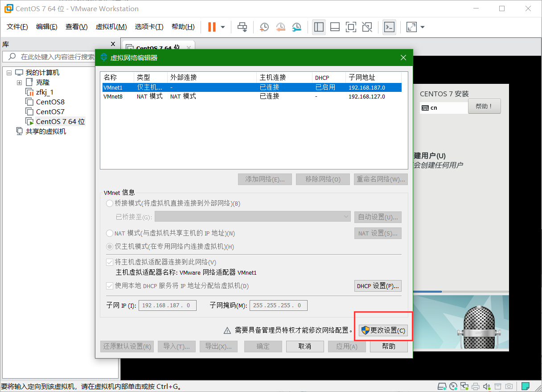This screenshot has height=392, width=542.
Task: Click the hard disk status icon
Action: 442,386
